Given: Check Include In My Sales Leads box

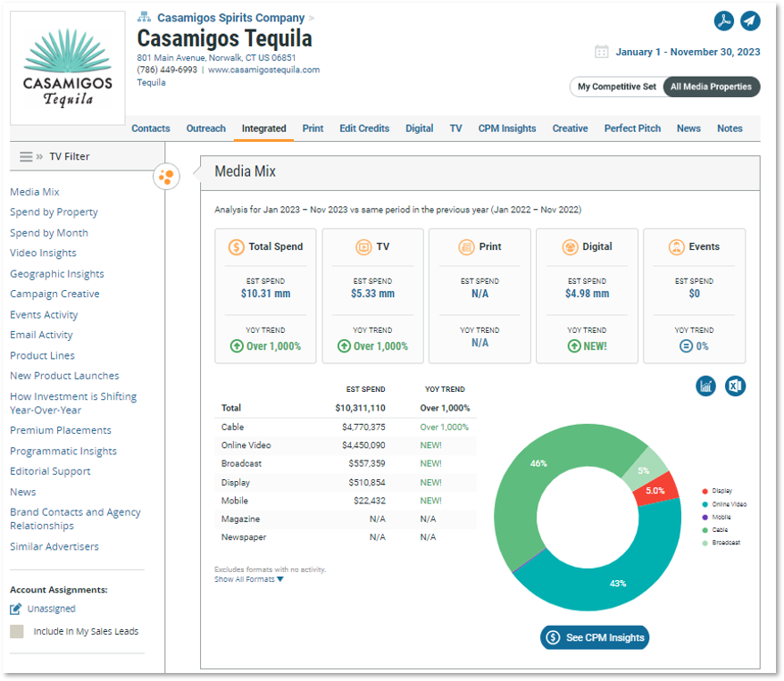Looking at the screenshot, I should pos(16,631).
